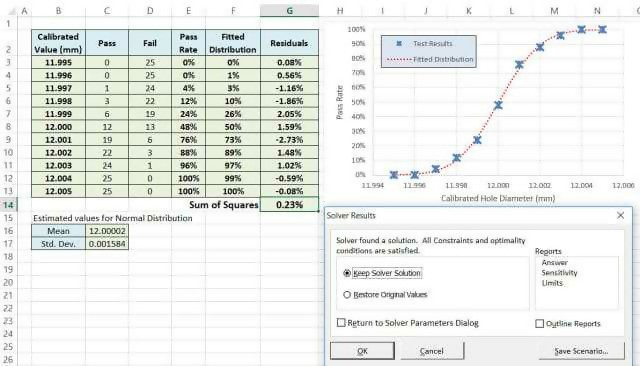Click the Residuals header cell
Screen dimensions: 640x366
click(x=289, y=43)
